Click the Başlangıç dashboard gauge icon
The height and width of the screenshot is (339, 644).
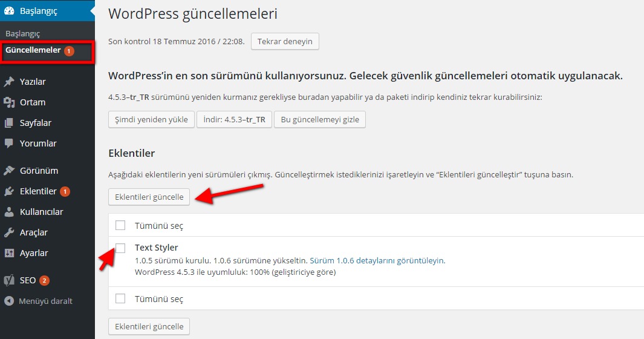point(9,11)
